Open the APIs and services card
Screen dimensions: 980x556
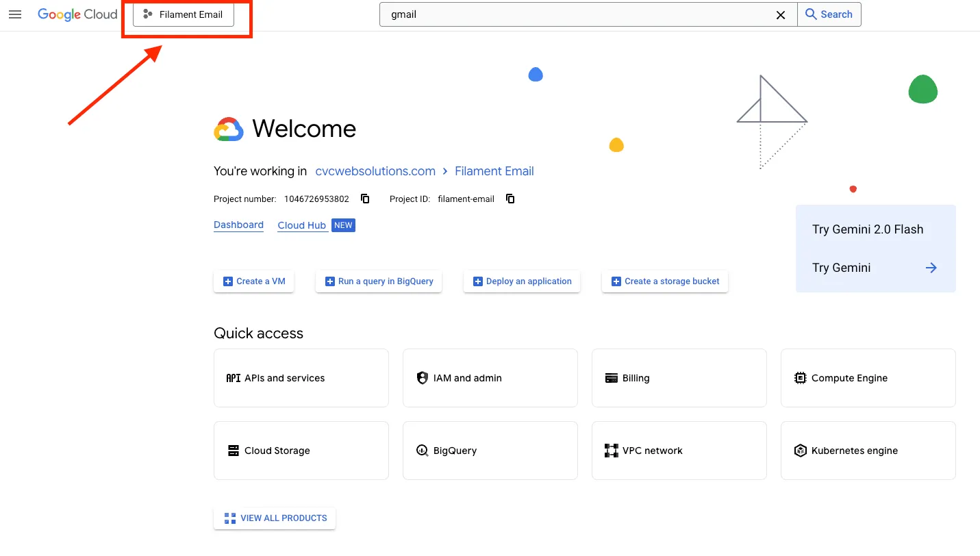(301, 378)
